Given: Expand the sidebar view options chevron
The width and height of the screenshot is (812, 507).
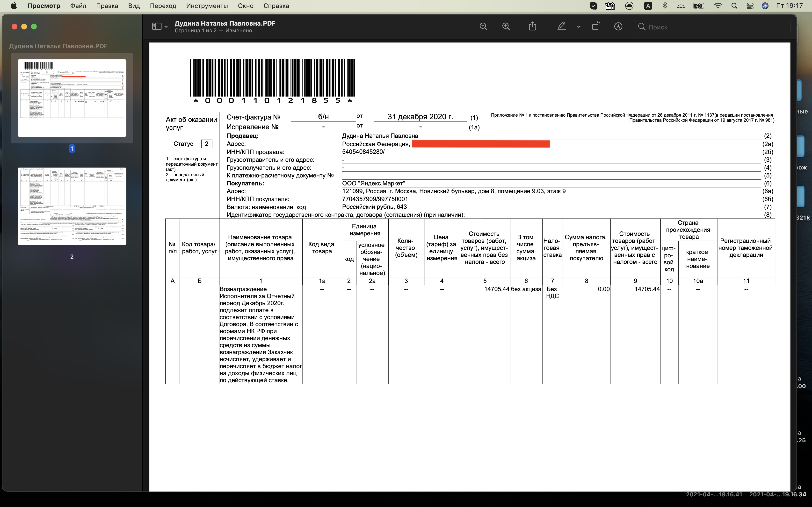Looking at the screenshot, I should 166,27.
